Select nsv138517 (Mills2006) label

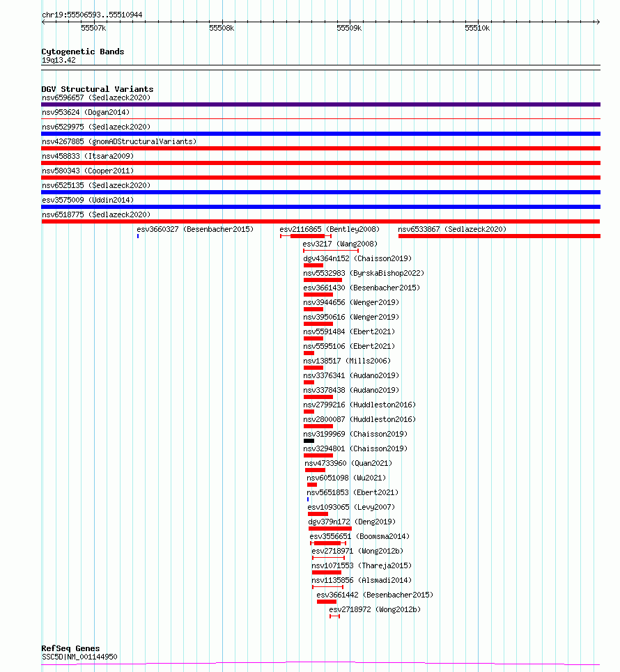(x=347, y=361)
